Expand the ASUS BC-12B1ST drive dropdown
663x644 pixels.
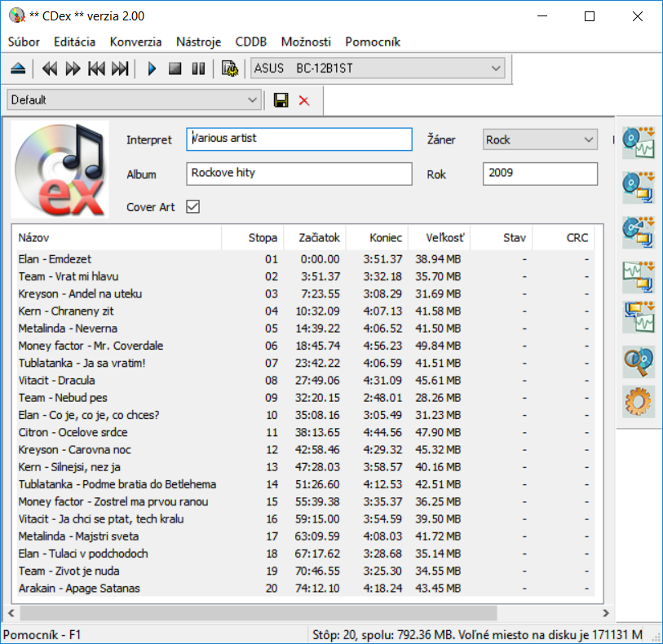497,69
